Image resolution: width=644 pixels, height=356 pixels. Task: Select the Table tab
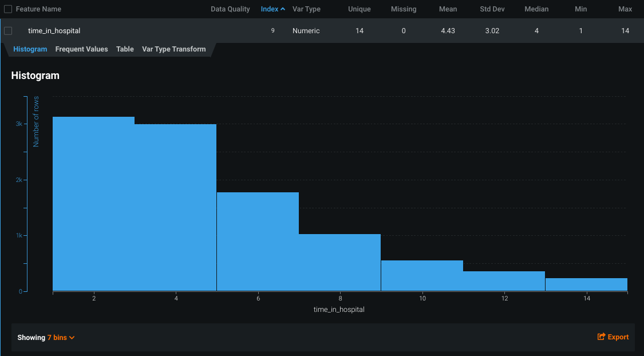pyautogui.click(x=125, y=49)
